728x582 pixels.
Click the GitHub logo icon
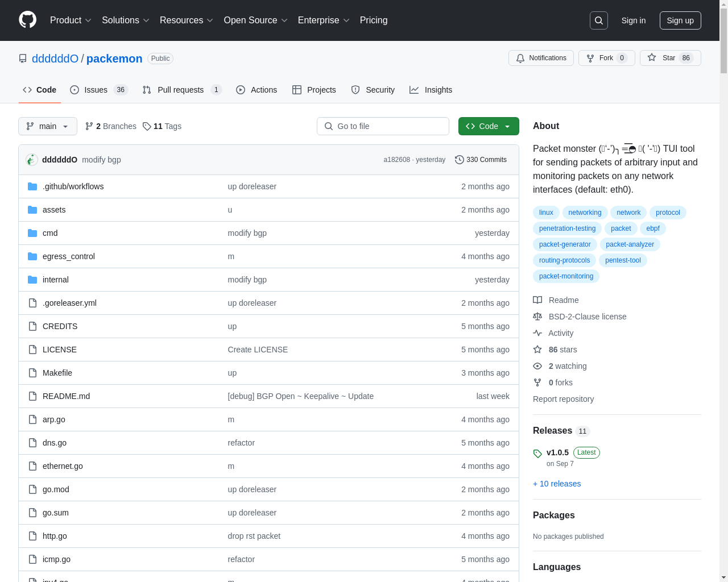click(x=27, y=20)
